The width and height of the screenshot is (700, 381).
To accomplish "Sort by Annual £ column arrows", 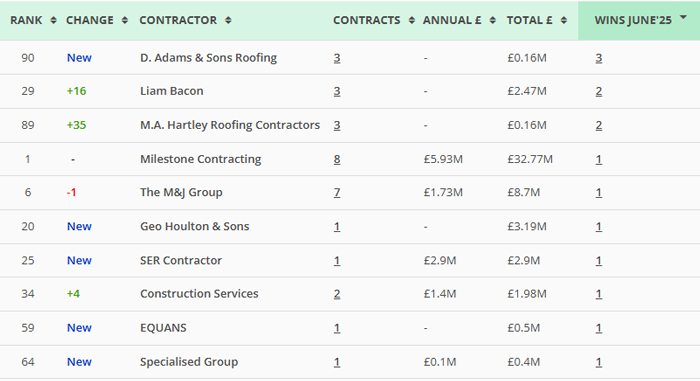I will click(492, 21).
